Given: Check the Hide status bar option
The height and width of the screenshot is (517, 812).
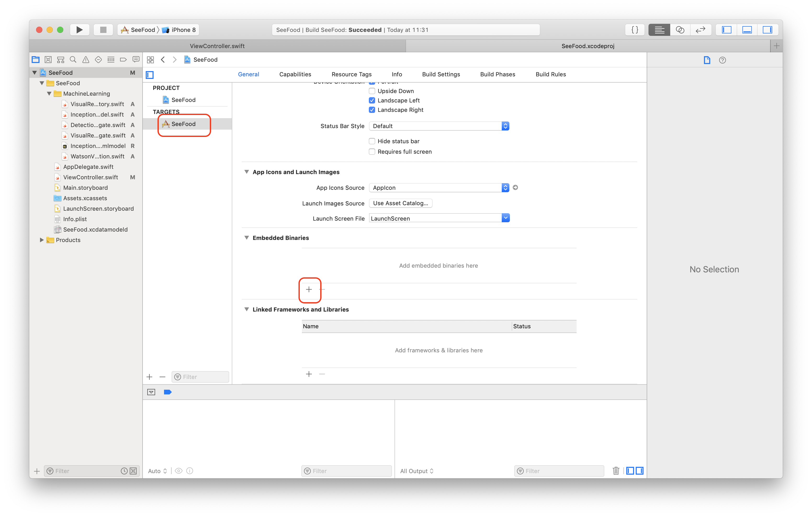Looking at the screenshot, I should click(x=372, y=141).
